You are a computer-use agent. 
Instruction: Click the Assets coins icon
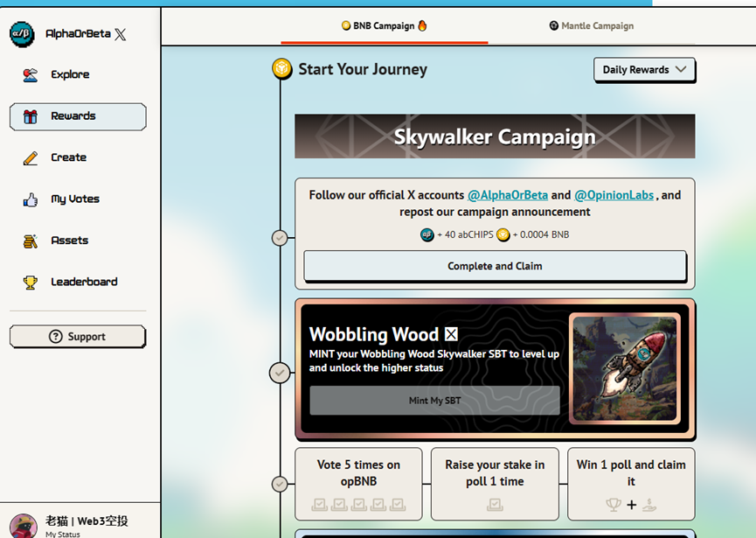pos(31,241)
